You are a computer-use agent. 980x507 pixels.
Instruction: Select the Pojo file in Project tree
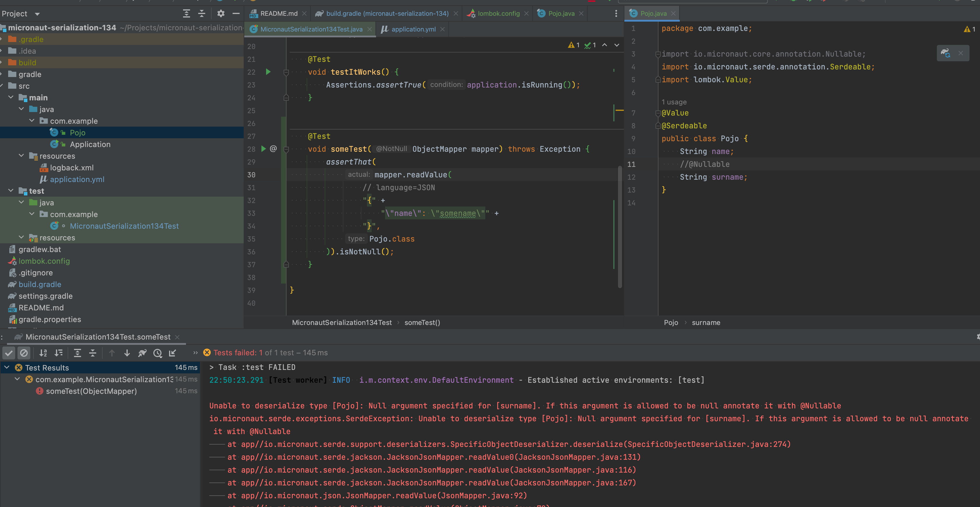click(x=78, y=132)
